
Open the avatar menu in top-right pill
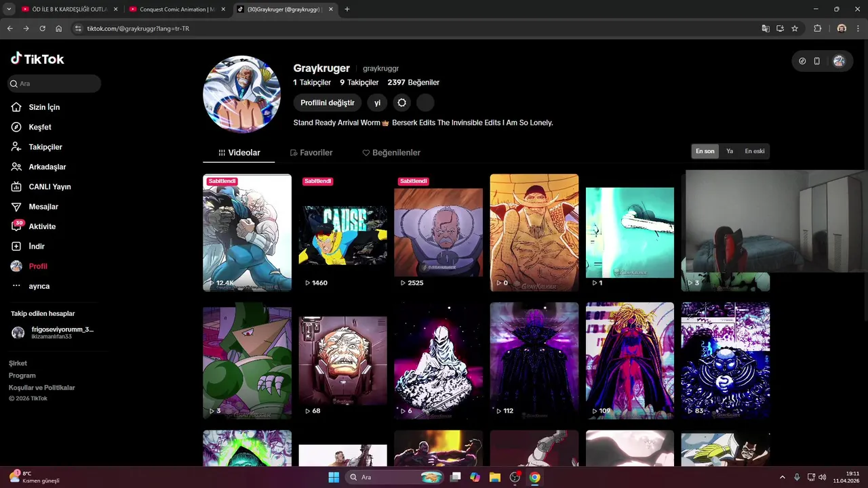[839, 61]
